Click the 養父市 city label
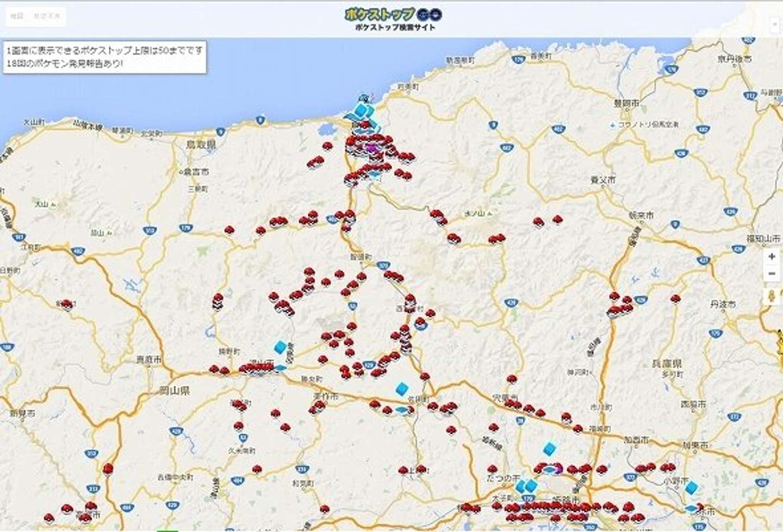 click(x=603, y=179)
